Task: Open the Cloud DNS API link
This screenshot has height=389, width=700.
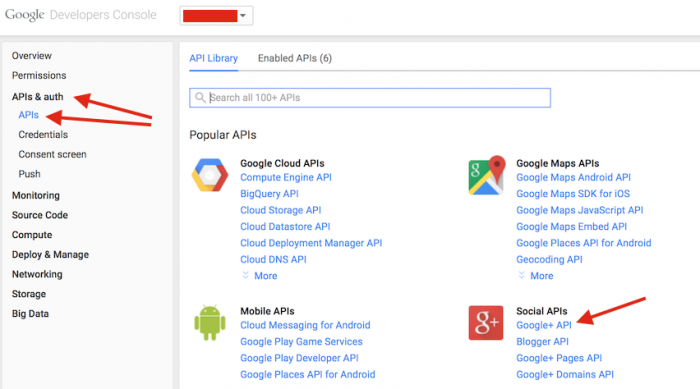Action: click(x=273, y=259)
